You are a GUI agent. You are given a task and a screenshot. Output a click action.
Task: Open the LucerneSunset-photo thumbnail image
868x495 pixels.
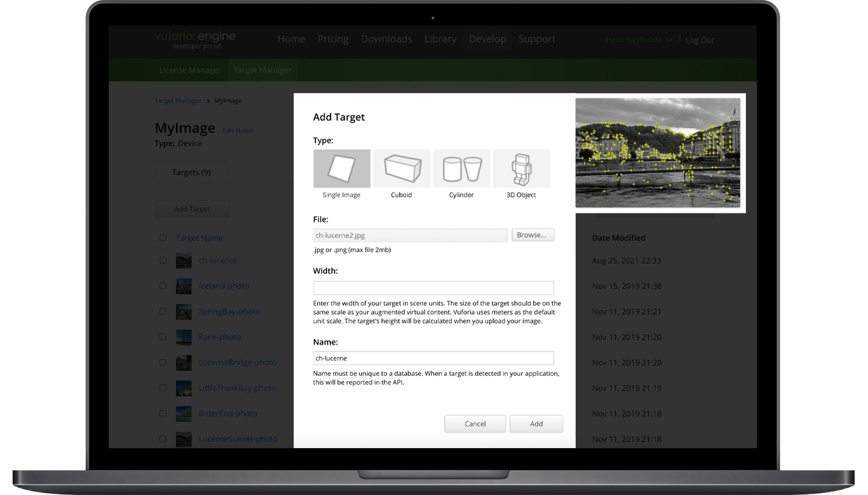[183, 439]
